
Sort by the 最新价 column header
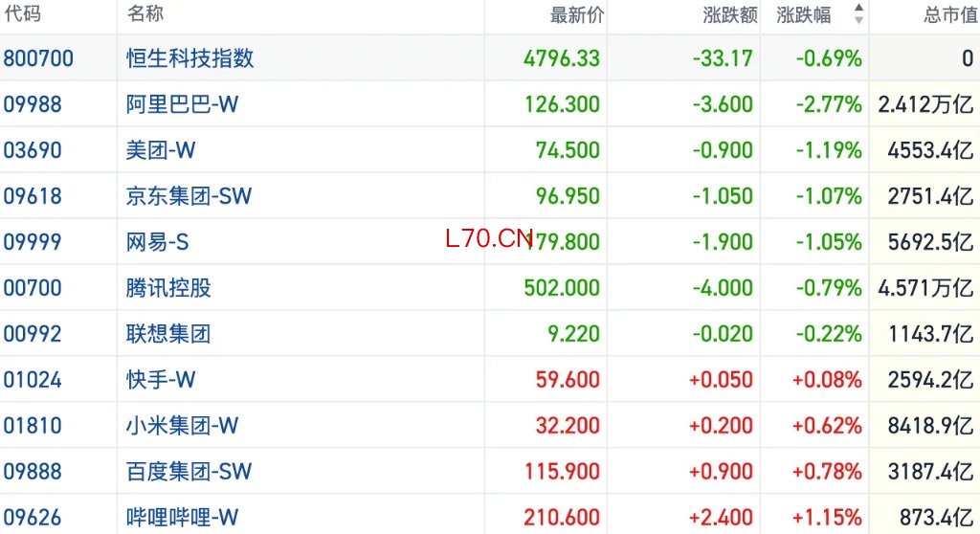click(577, 14)
